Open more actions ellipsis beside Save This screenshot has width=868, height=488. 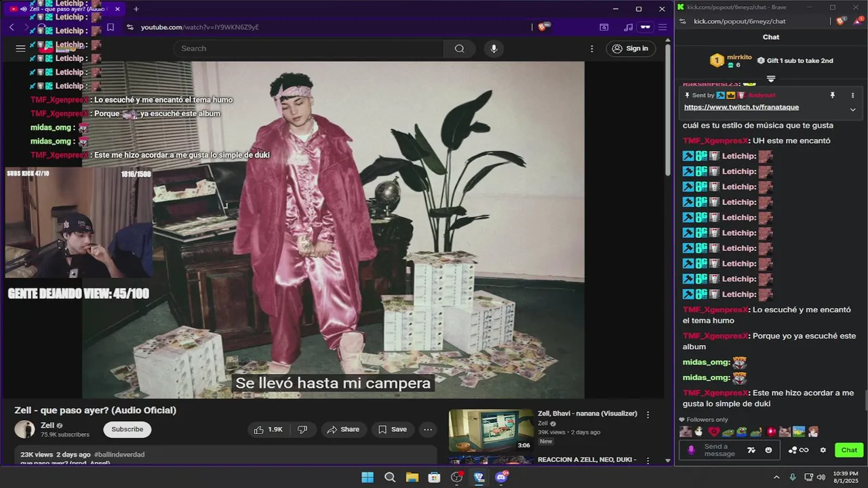click(x=428, y=429)
